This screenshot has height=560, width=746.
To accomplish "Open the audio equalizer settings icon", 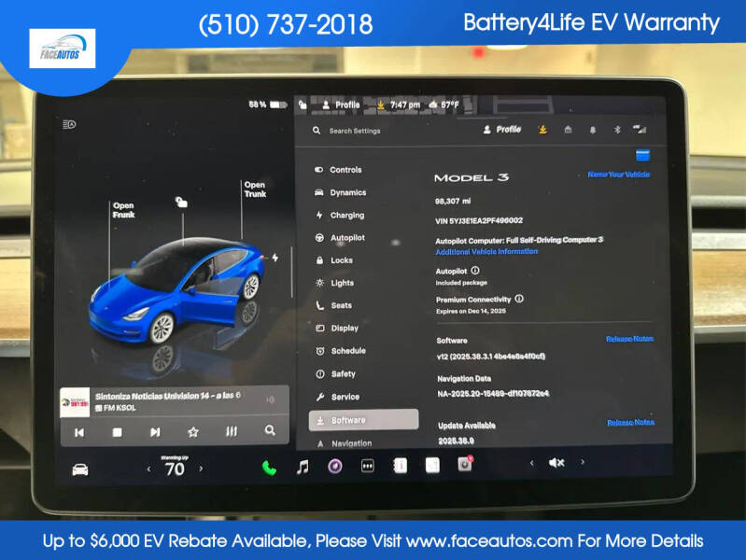I will click(x=232, y=431).
